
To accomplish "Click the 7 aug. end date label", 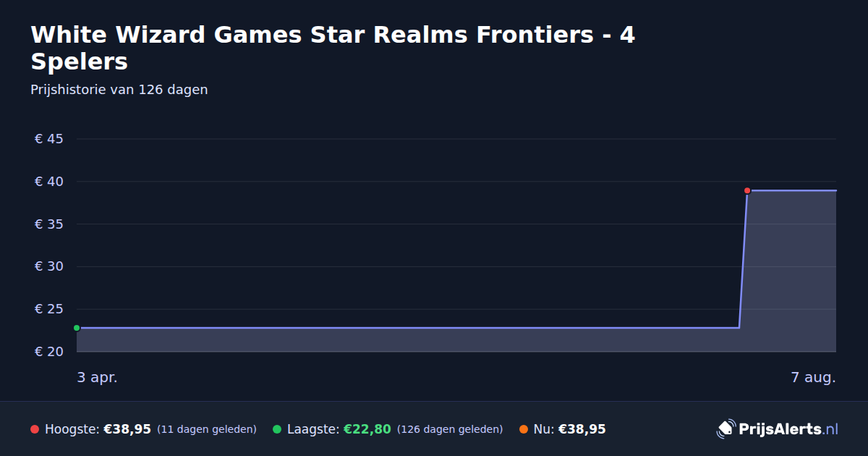I will [x=813, y=377].
